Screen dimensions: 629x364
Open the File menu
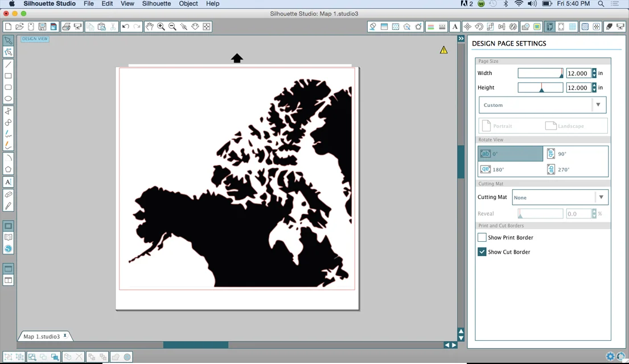click(89, 3)
